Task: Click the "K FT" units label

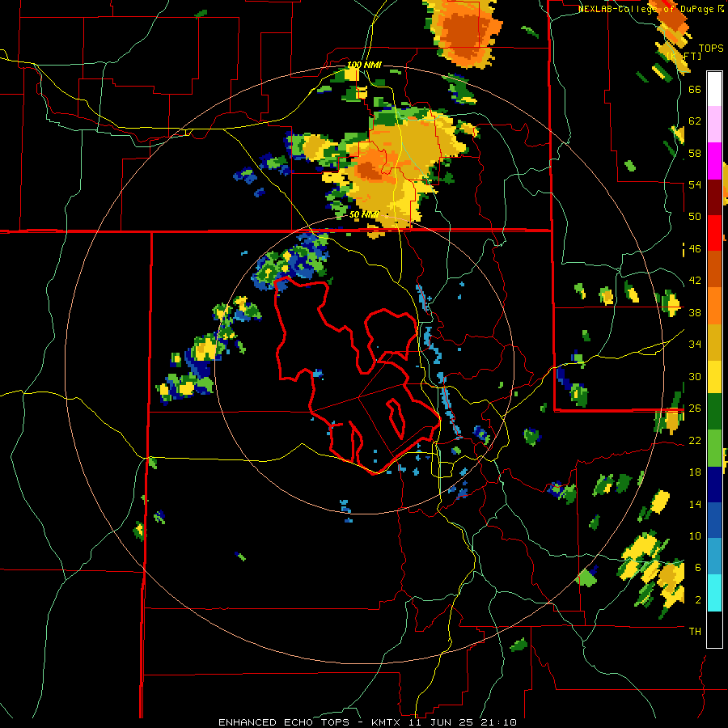Action: [x=684, y=57]
